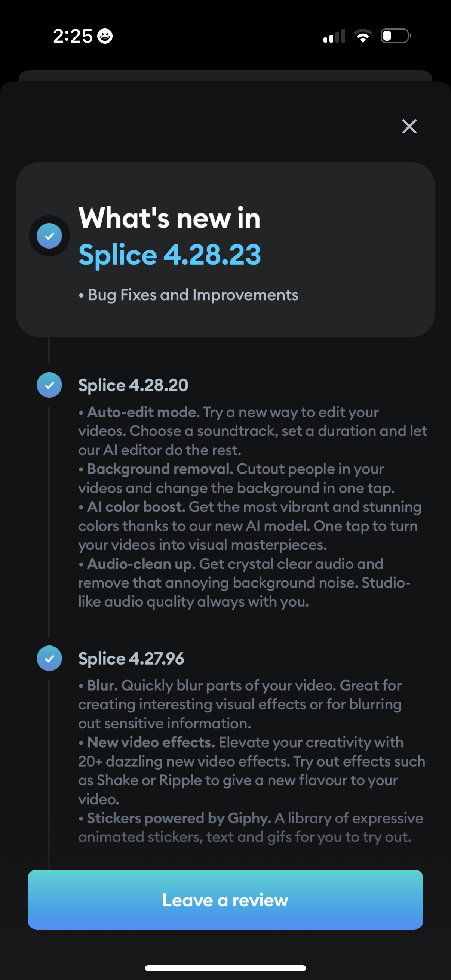Tap the battery indicator at top right
451x980 pixels.
coord(395,36)
